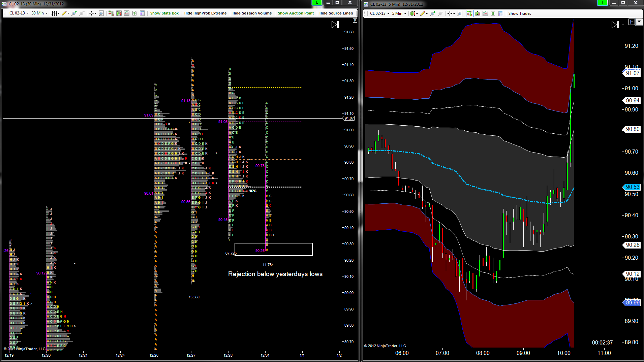Toggle Hide Source Lines

click(336, 13)
